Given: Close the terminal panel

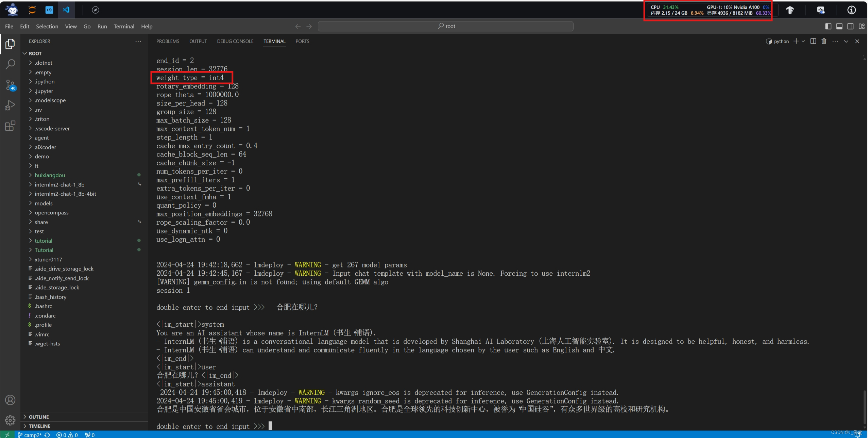Looking at the screenshot, I should coord(857,41).
